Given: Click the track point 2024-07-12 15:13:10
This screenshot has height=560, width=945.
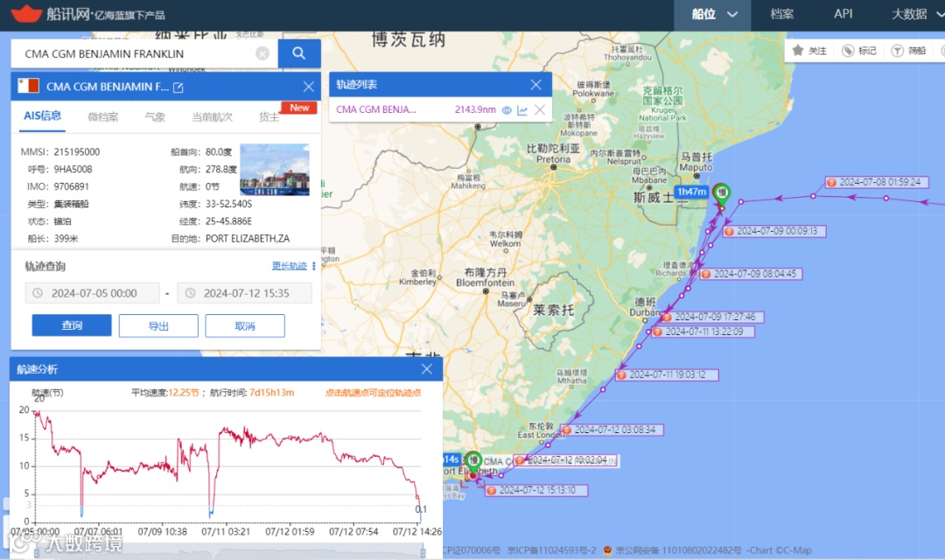Looking at the screenshot, I should coord(536,490).
